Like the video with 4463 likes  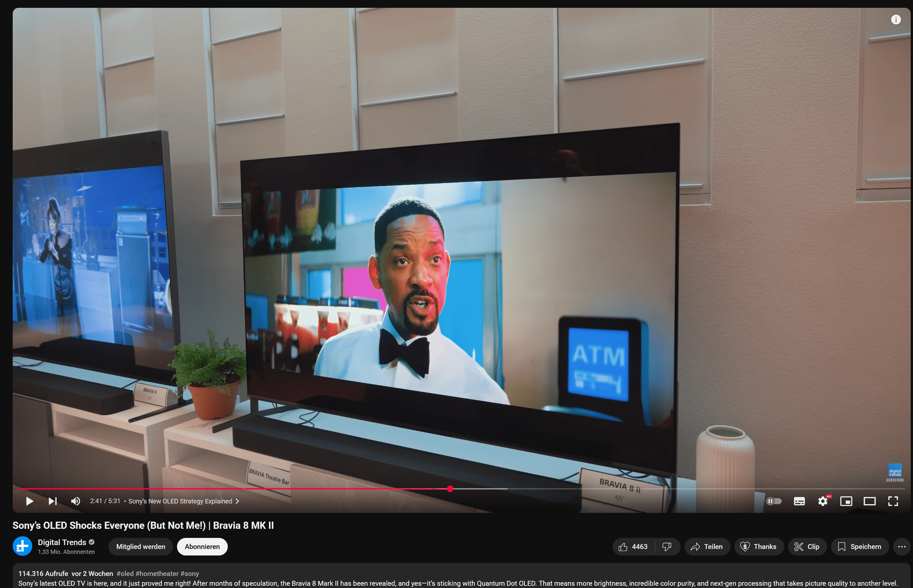(634, 546)
